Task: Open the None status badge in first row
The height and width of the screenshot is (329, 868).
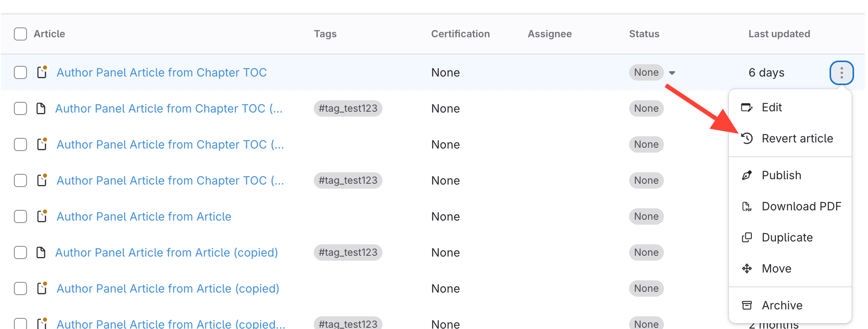Action: point(646,73)
